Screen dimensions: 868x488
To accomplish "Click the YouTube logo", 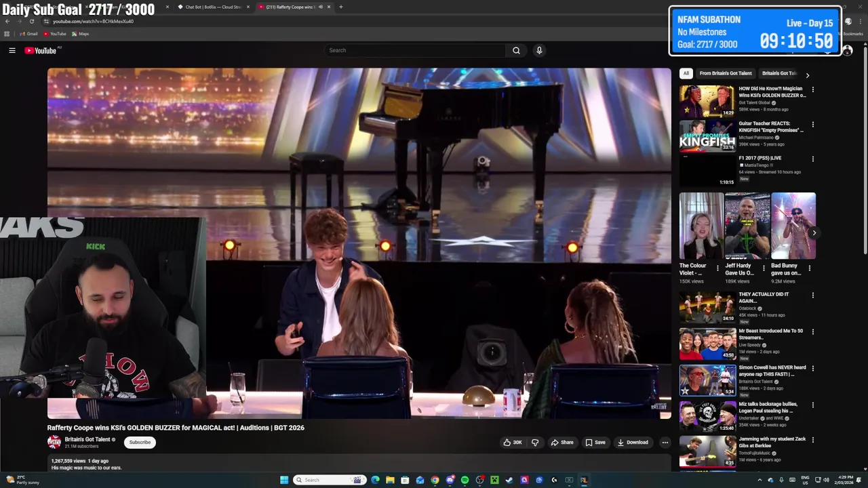I will [41, 50].
